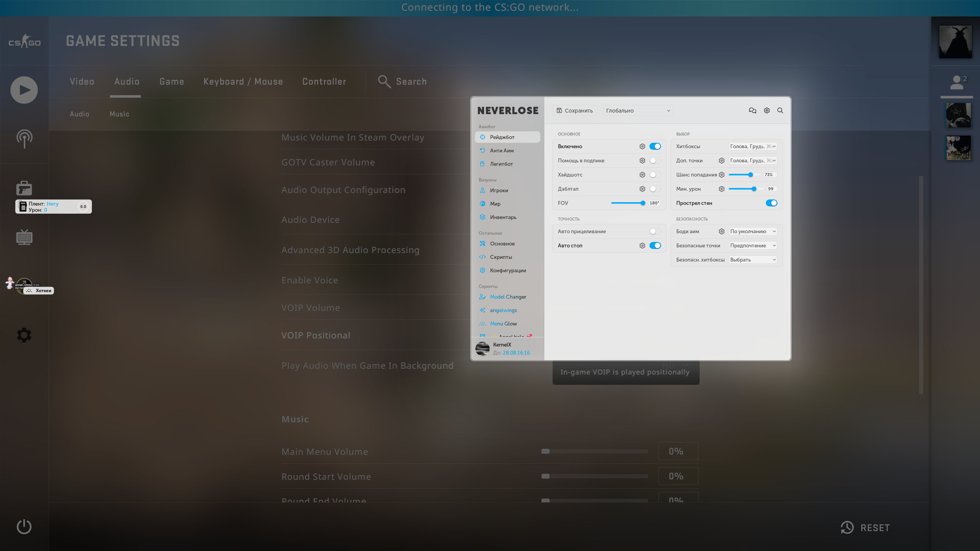The image size is (980, 551).
Task: Click the CS:GO settings vertical scrollbar
Action: click(x=921, y=285)
